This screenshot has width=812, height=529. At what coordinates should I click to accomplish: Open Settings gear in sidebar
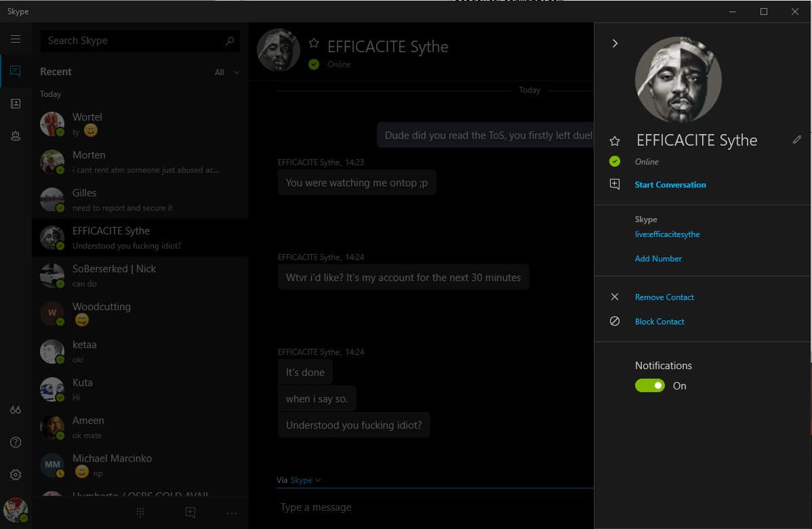coord(16,475)
